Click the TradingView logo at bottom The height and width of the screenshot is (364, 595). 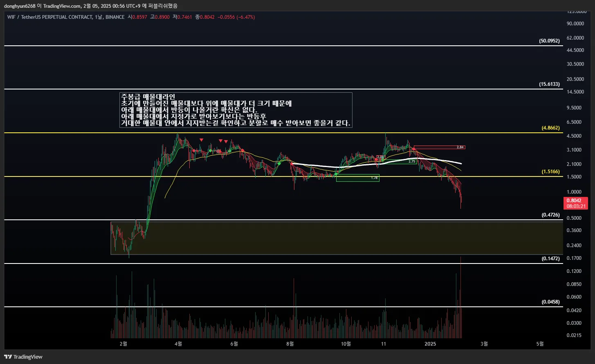(x=23, y=357)
